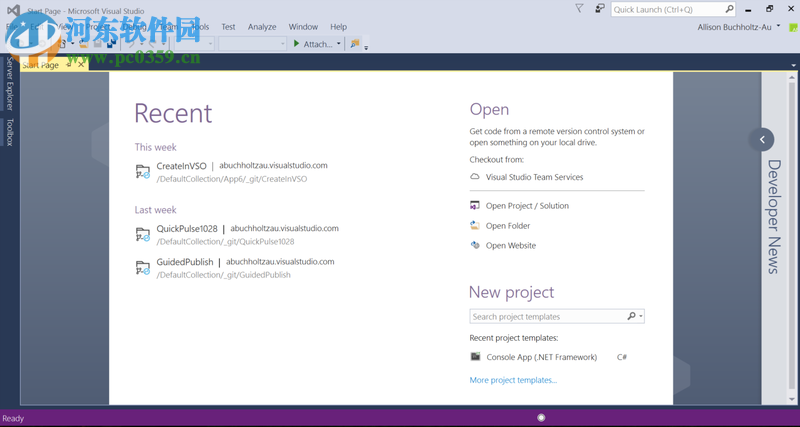
Task: Click the Save All toolbar icon
Action: point(110,44)
